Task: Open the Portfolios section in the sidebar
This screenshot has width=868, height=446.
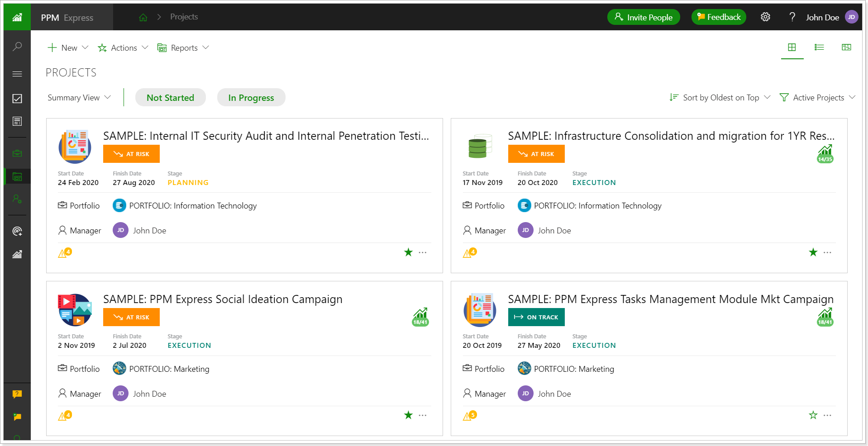Action: tap(17, 153)
